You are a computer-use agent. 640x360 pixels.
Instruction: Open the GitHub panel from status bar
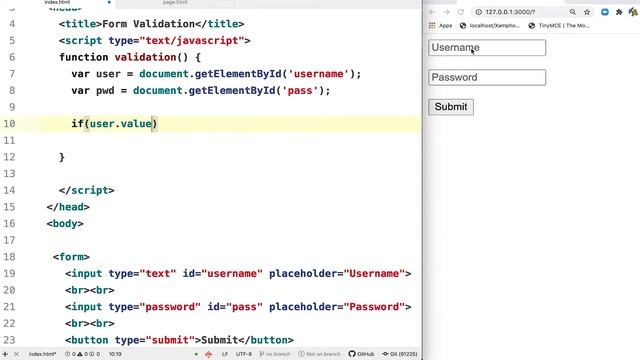[x=361, y=354]
